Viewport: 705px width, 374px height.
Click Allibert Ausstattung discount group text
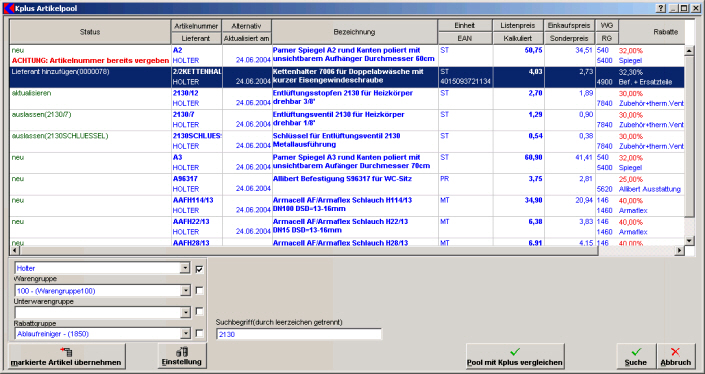pyautogui.click(x=650, y=189)
